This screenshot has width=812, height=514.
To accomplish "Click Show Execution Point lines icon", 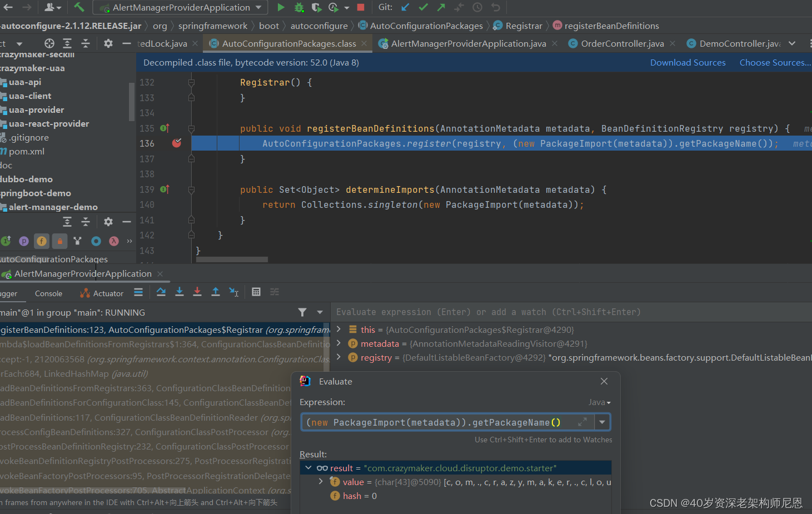I will point(138,292).
